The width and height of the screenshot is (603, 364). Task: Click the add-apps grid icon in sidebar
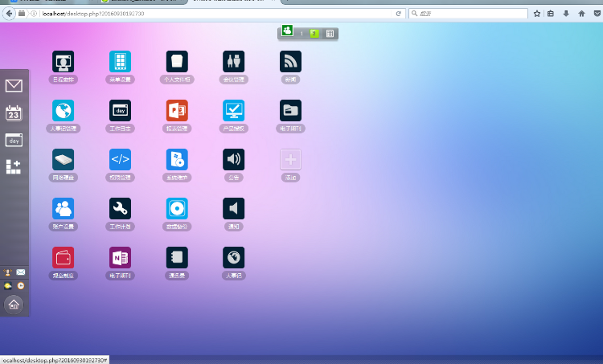click(14, 166)
